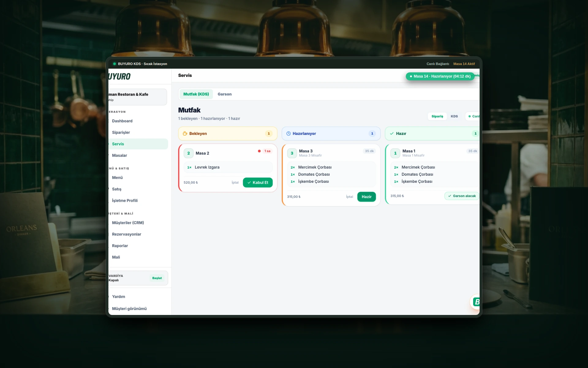Click the checkmark icon in Hazır header
Viewport: 588px width, 368px height.
tap(392, 133)
